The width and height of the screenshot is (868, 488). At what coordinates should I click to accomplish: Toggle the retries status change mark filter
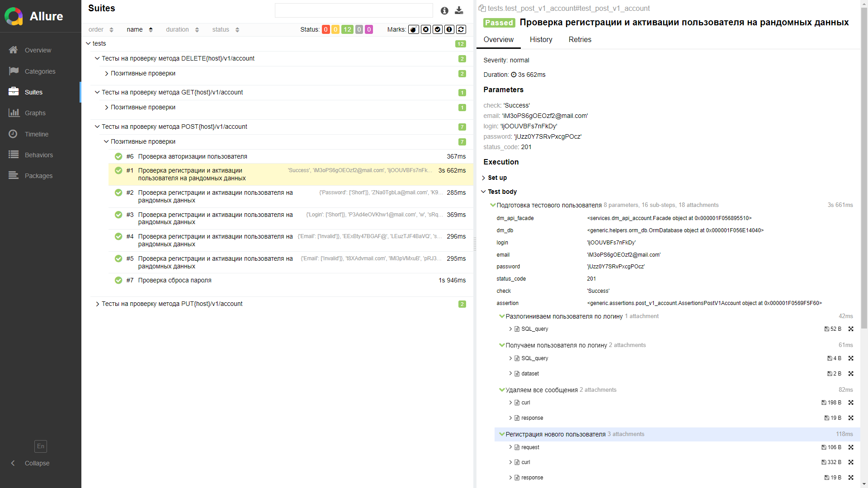[x=461, y=29]
